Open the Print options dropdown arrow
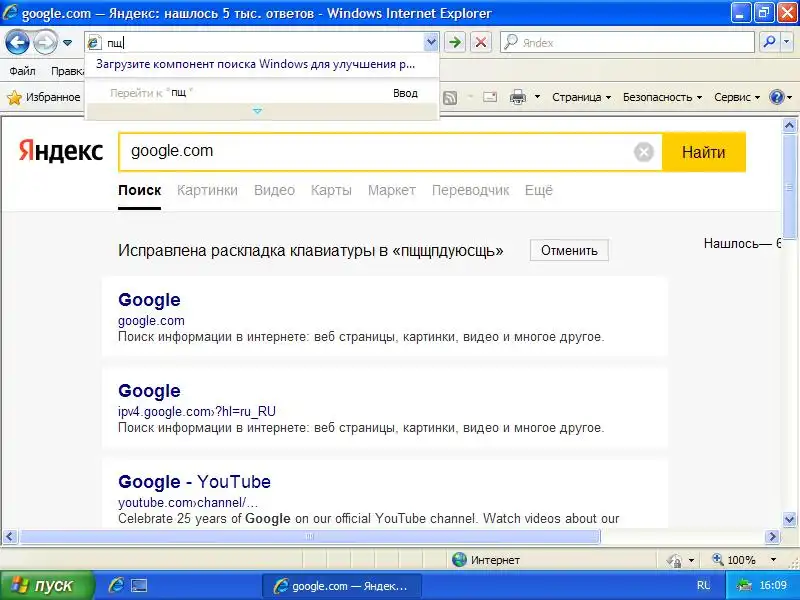The image size is (800, 600). [537, 97]
